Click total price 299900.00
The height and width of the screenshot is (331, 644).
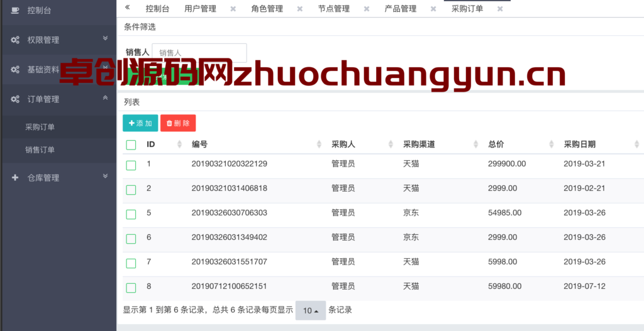(507, 164)
